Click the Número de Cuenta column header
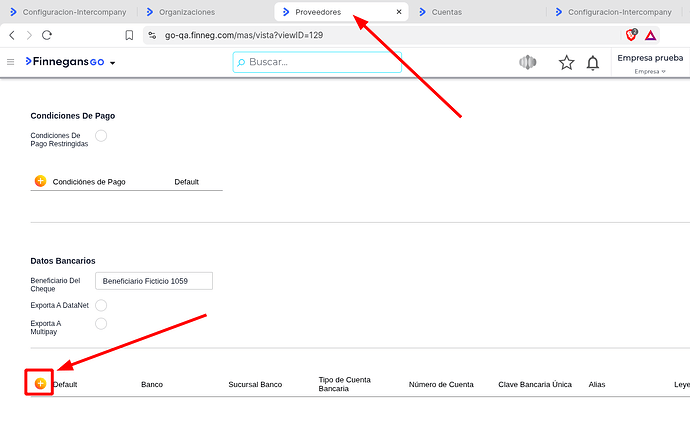690x427 pixels. click(x=441, y=384)
